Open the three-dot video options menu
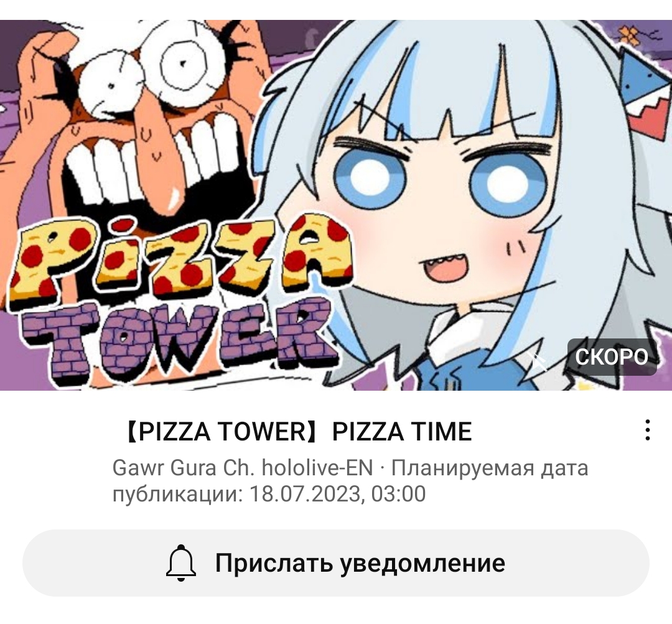 tap(648, 431)
